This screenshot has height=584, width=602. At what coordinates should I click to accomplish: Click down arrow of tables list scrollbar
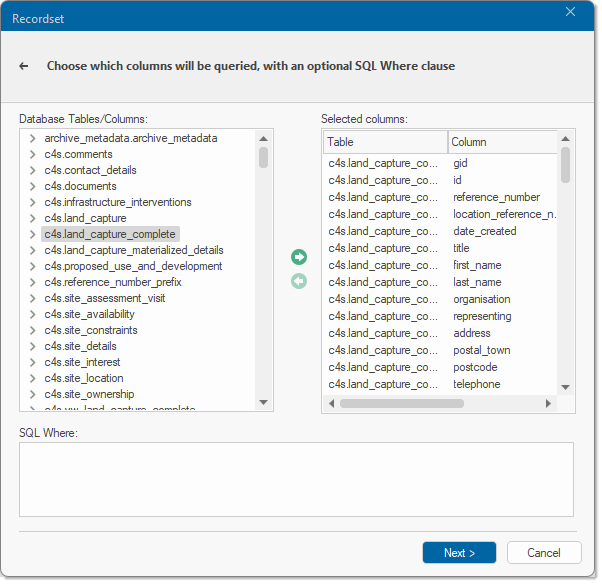point(263,402)
